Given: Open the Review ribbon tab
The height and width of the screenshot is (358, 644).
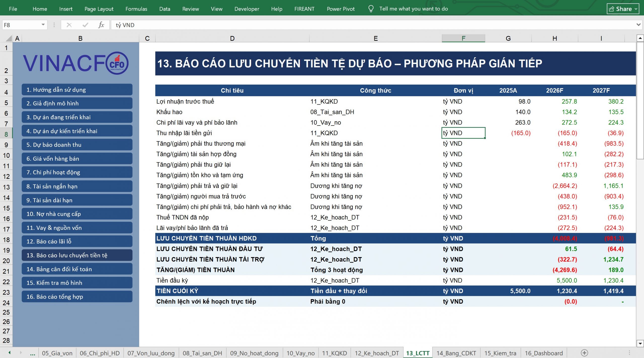Looking at the screenshot, I should pyautogui.click(x=190, y=9).
